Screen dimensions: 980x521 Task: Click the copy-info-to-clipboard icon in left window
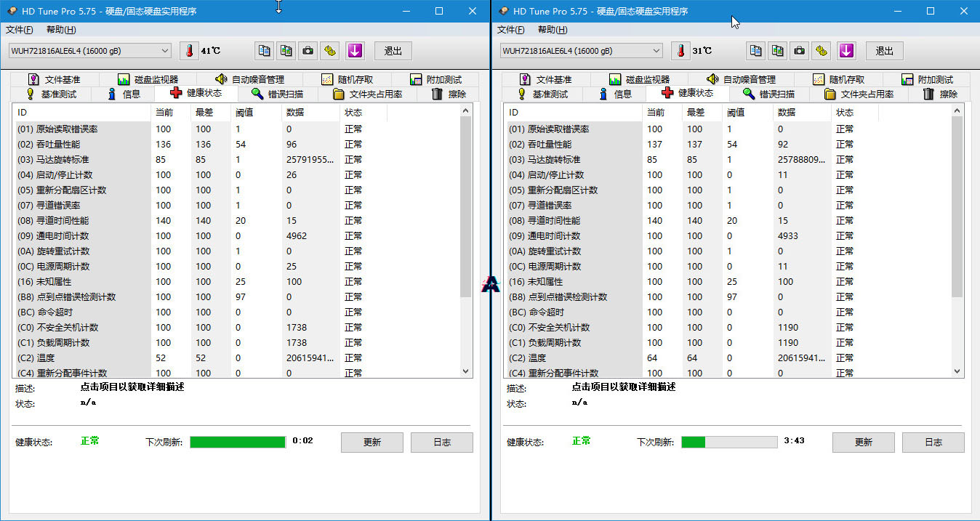click(x=265, y=50)
